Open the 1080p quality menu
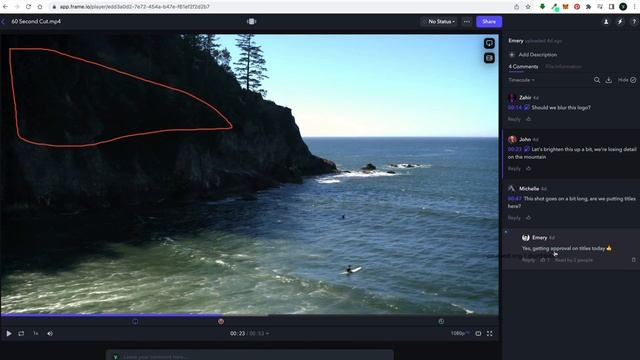 point(460,333)
